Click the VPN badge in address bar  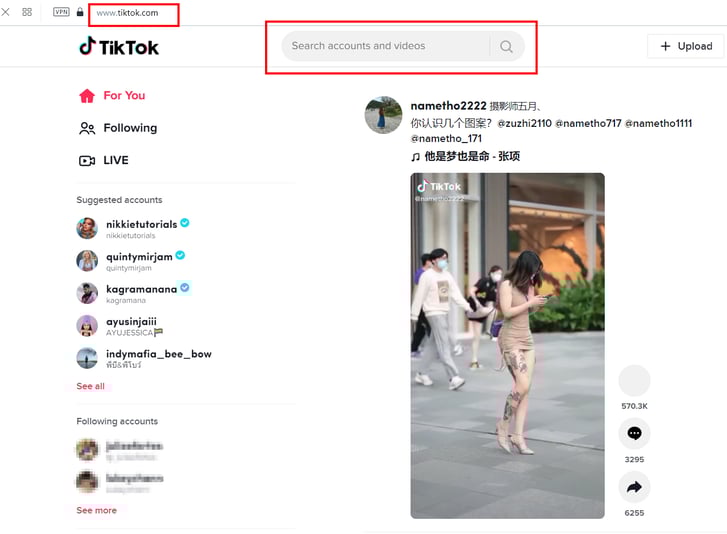(x=61, y=13)
